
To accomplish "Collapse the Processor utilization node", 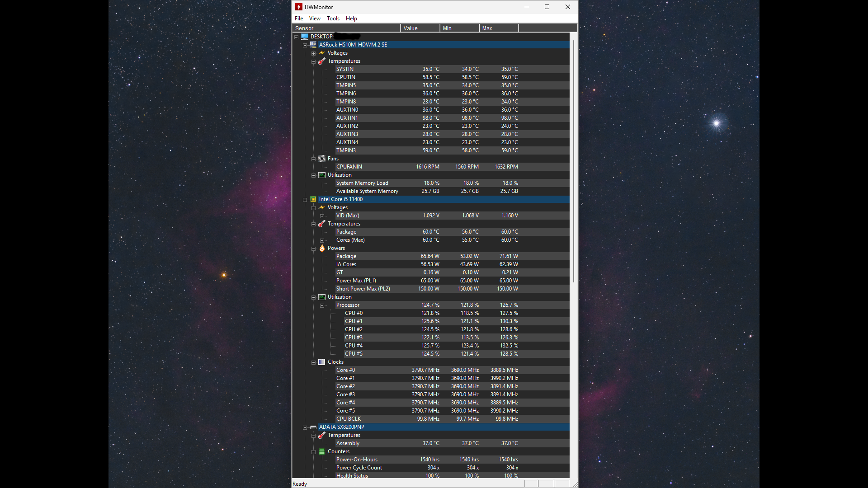I will click(322, 305).
